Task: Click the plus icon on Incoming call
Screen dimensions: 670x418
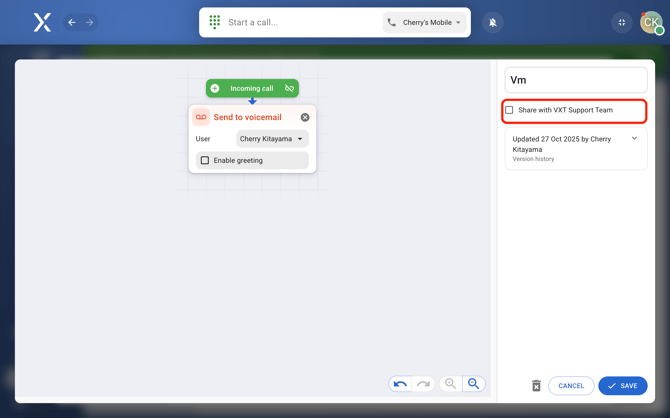Action: [215, 88]
